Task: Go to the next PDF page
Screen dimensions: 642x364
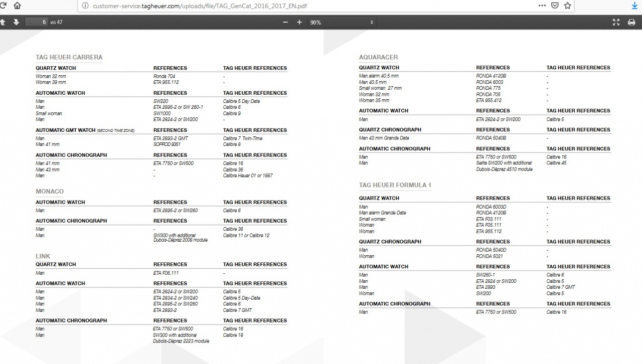Action: point(16,22)
